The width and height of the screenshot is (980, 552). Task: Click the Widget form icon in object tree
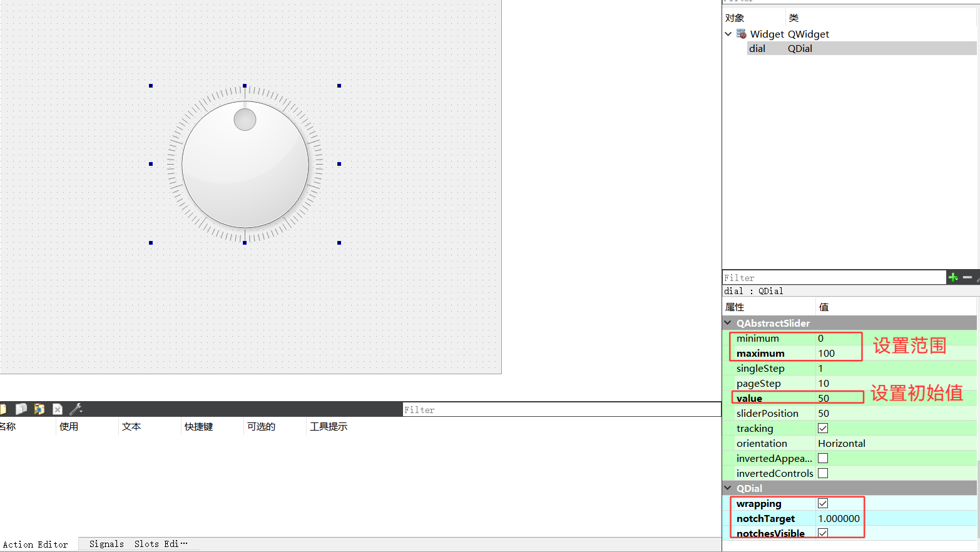[742, 34]
